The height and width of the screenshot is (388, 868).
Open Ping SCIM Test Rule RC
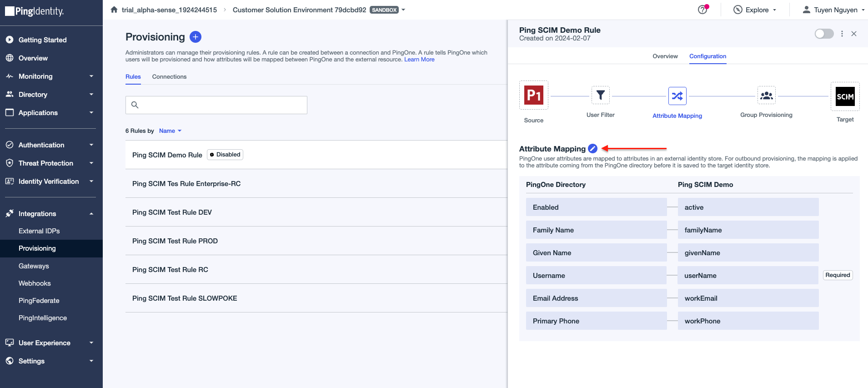316,270
